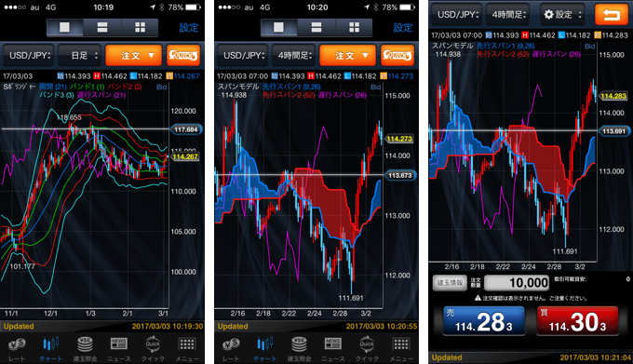This screenshot has height=364, width=633.
Task: Switch to single chart layout in left screen
Action: (64, 27)
